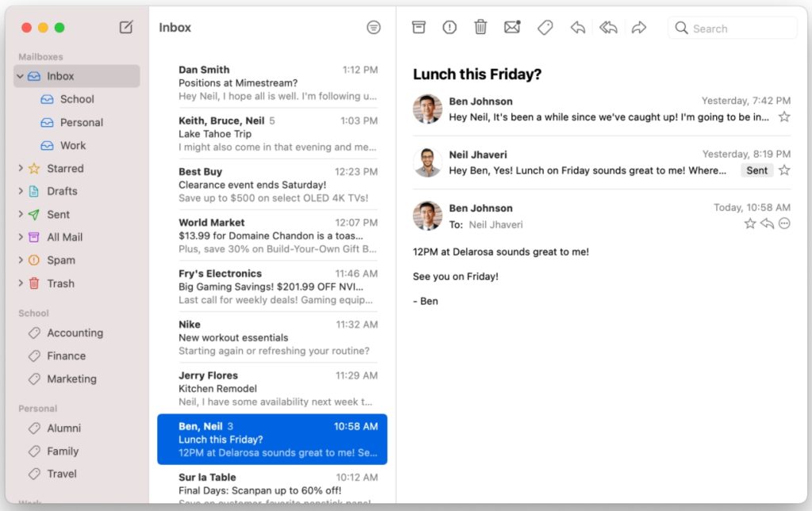Viewport: 812px width, 511px height.
Task: Click recipient Neil Jhaveri in To field
Action: 496,224
